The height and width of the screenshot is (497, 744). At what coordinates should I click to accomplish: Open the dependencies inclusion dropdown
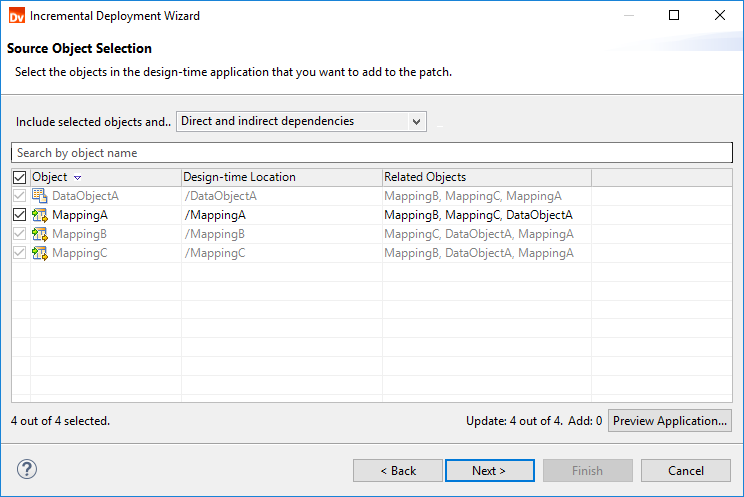[x=302, y=122]
